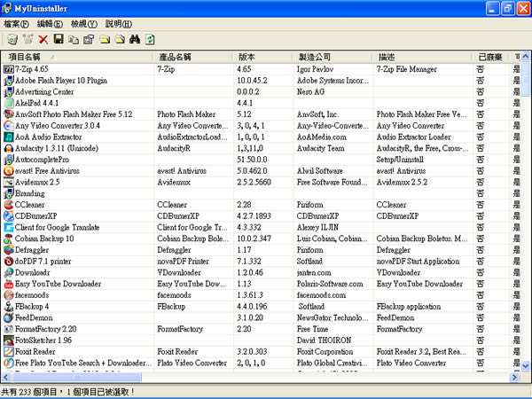532x399 pixels.
Task: Click the Adobe Flash Player 10 Plugin icon
Action: [9, 81]
